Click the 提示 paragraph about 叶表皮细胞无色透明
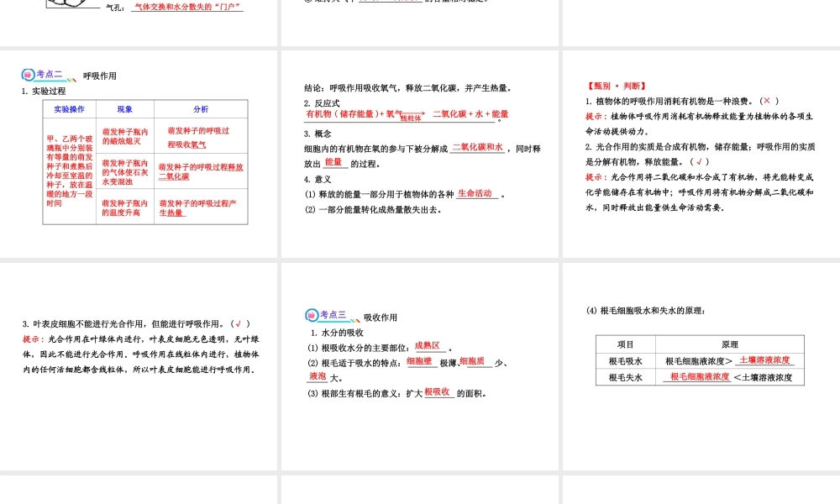 141,354
